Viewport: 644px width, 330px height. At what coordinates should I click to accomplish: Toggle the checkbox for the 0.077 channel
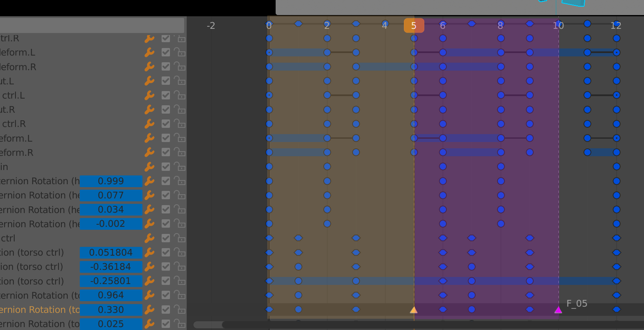tap(166, 195)
